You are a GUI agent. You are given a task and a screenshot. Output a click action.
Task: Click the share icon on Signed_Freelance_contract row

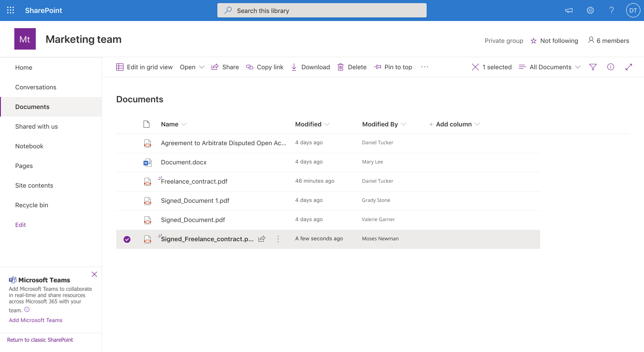point(262,239)
